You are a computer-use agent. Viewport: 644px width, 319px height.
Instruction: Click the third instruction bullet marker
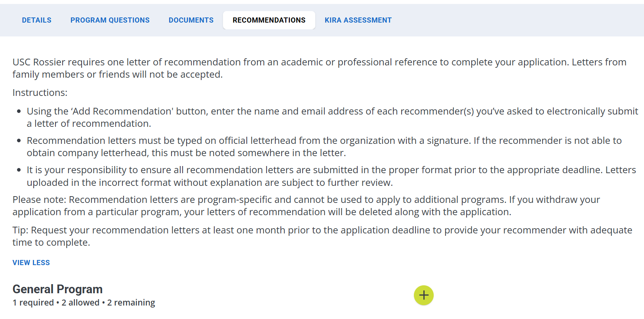[x=19, y=170]
